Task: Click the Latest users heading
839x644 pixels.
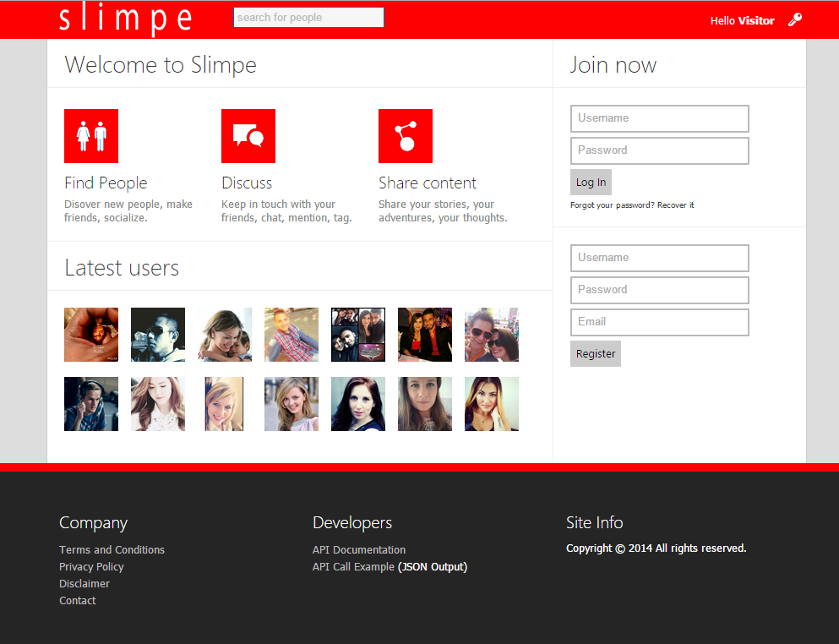Action: (122, 268)
